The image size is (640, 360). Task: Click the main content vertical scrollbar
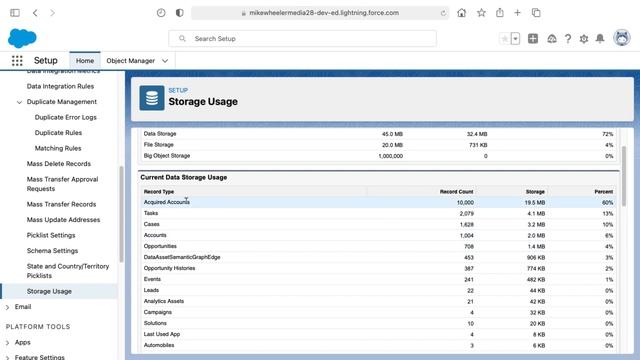click(624, 176)
